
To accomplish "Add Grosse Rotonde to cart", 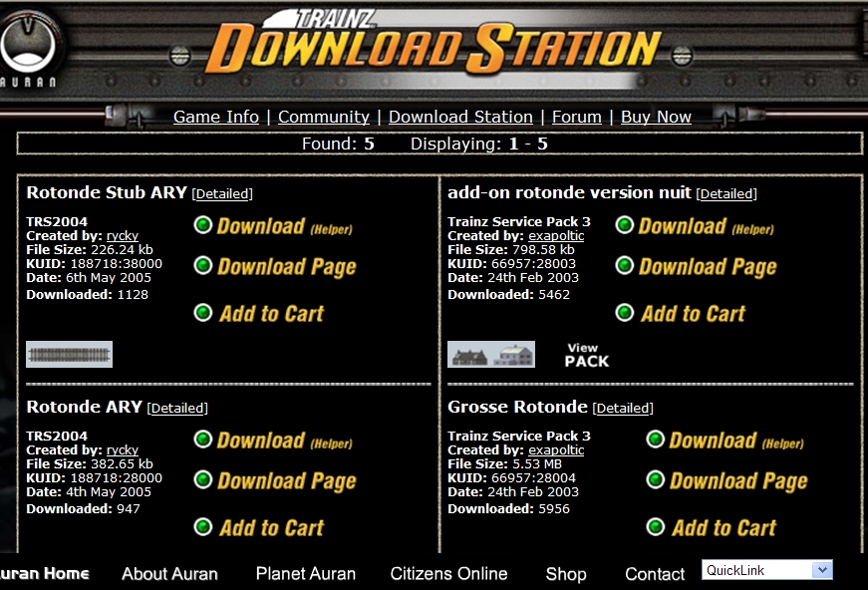I will tap(712, 527).
